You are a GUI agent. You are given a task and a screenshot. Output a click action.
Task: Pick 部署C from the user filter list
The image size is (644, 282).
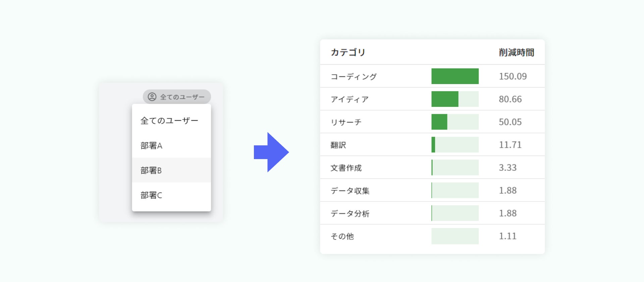[x=151, y=195]
